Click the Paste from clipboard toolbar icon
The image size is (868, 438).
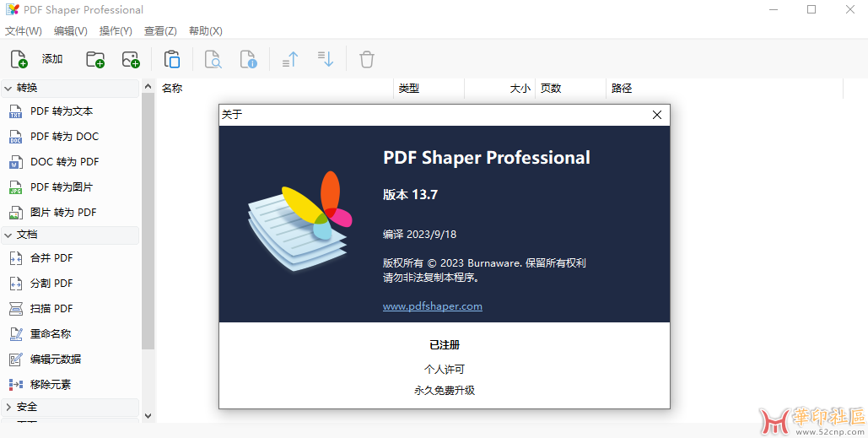pos(171,59)
